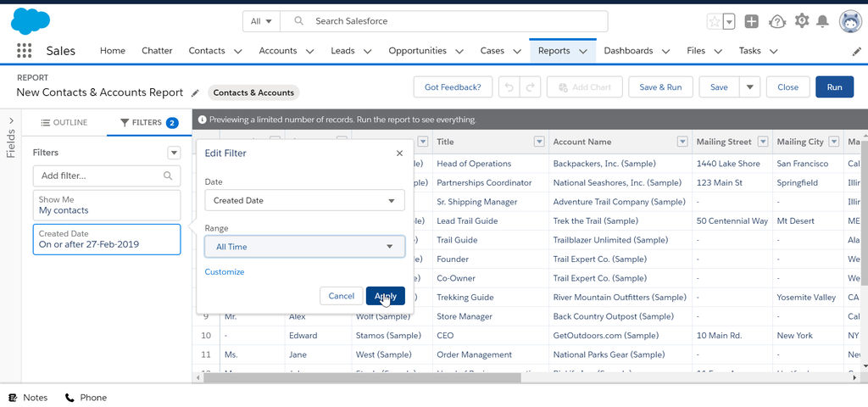Click the Add filter input box

(x=106, y=176)
